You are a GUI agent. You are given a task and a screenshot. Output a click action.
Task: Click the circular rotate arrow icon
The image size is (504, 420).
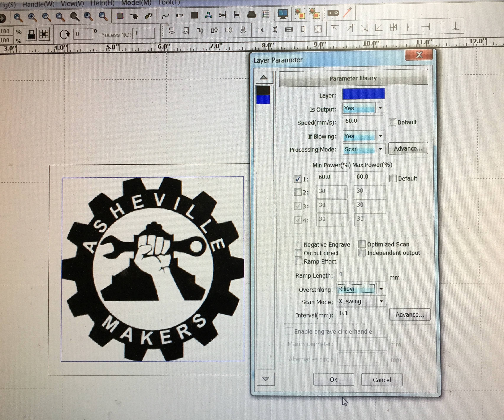(65, 34)
